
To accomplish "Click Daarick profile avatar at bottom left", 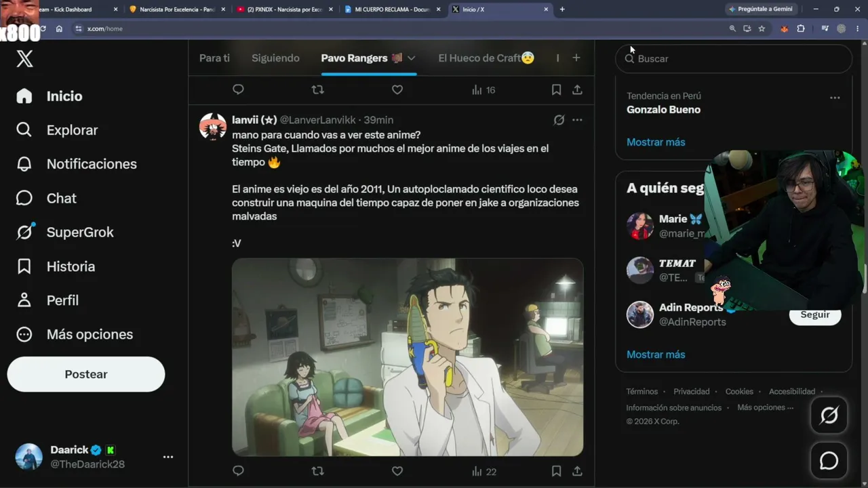I will pyautogui.click(x=29, y=457).
